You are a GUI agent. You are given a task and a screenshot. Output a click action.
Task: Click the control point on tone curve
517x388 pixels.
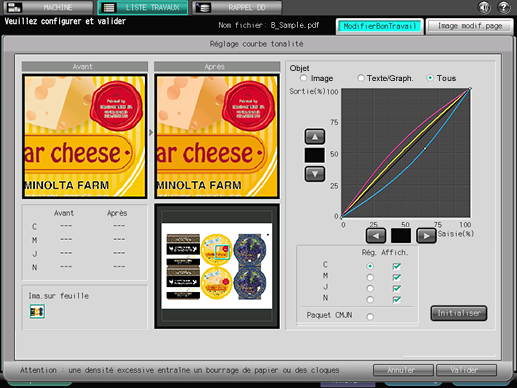point(425,148)
